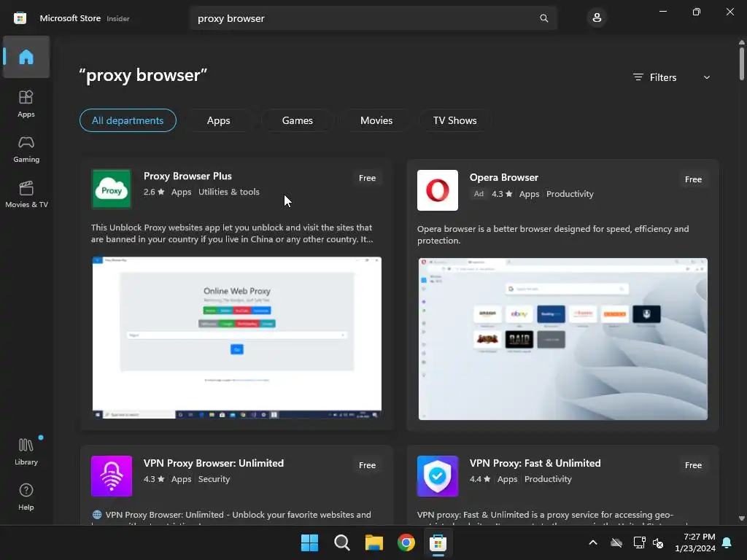Open the VPN Proxy Browser: Unlimited title
747x560 pixels.
214,463
